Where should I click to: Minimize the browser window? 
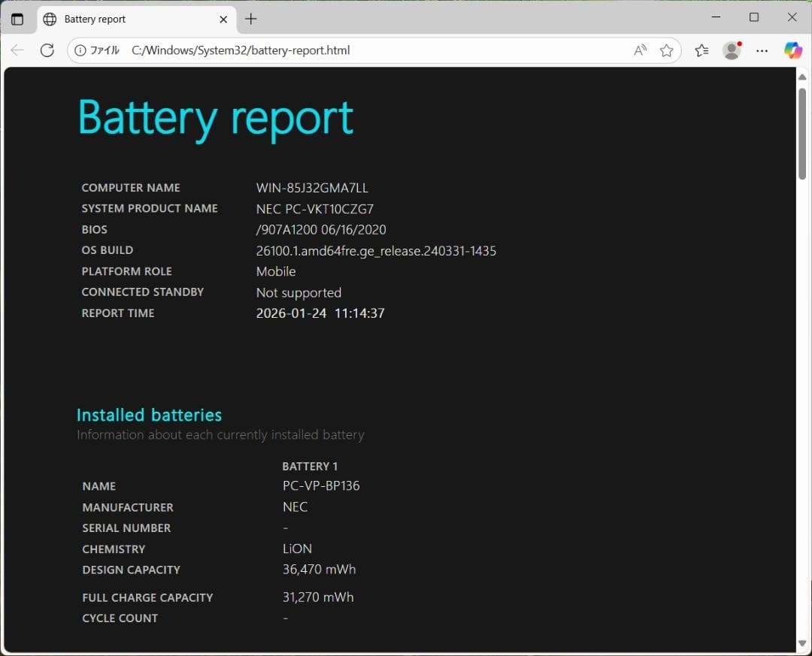(716, 17)
